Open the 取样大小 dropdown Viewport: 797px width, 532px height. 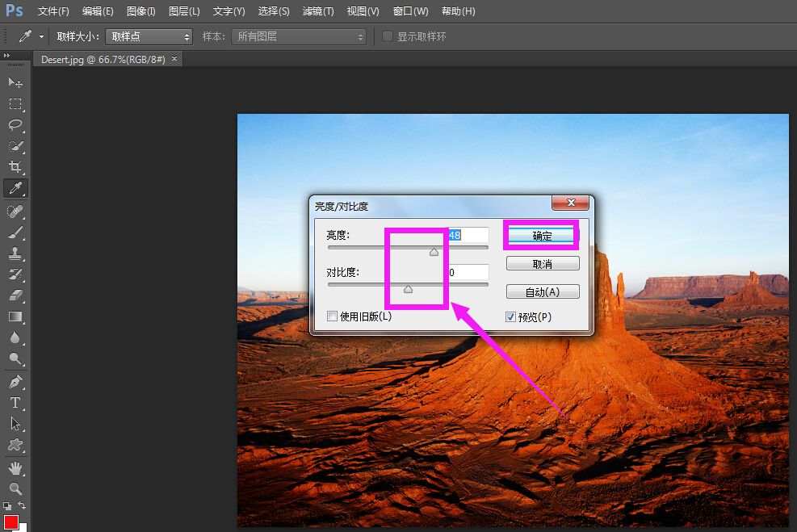[149, 36]
